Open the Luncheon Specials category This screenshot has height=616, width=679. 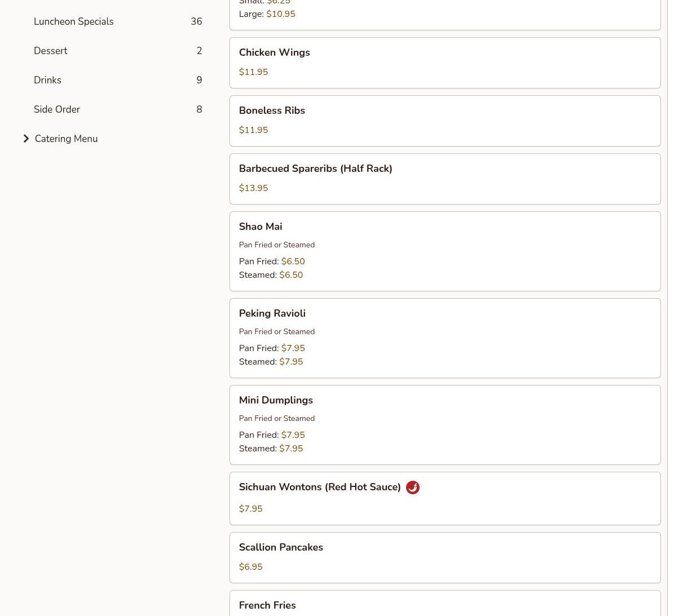[73, 21]
